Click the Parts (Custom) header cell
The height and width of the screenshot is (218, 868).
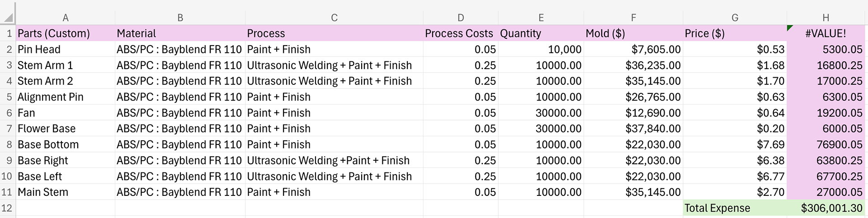point(66,33)
